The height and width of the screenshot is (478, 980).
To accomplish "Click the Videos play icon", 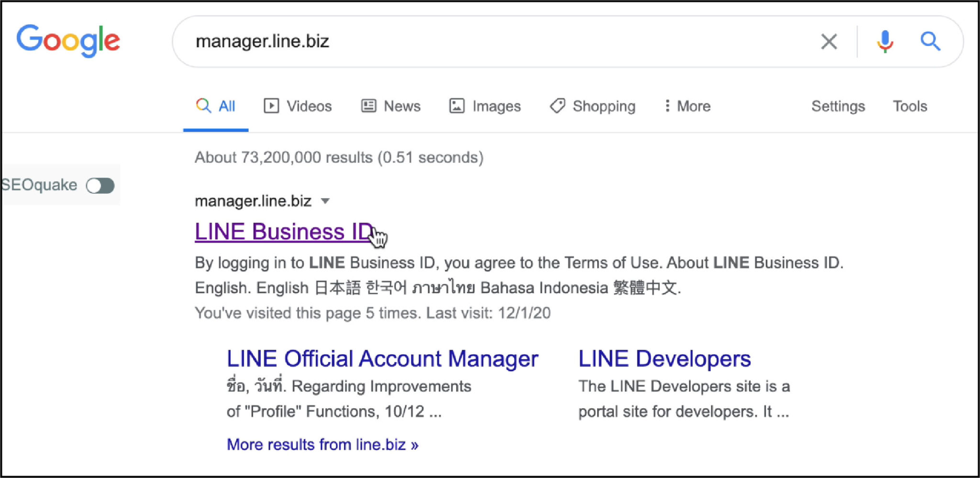I will (x=271, y=106).
